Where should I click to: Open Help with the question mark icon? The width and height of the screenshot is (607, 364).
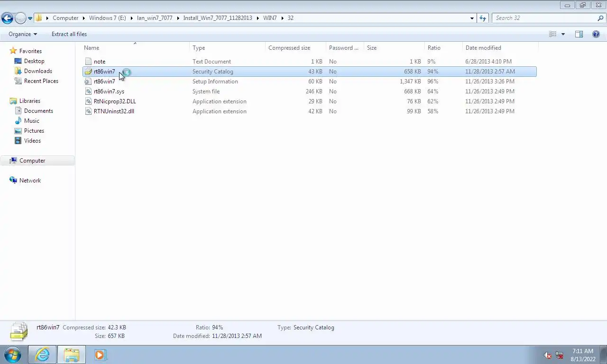(596, 34)
